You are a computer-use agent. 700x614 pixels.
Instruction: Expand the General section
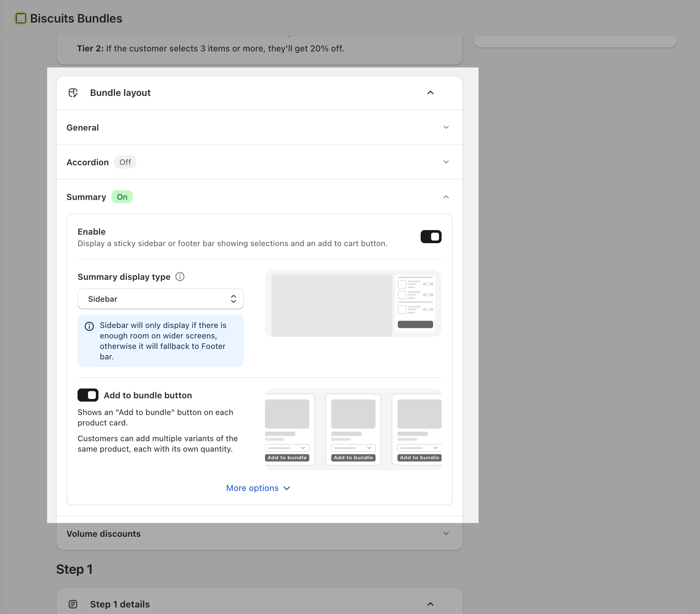(259, 127)
